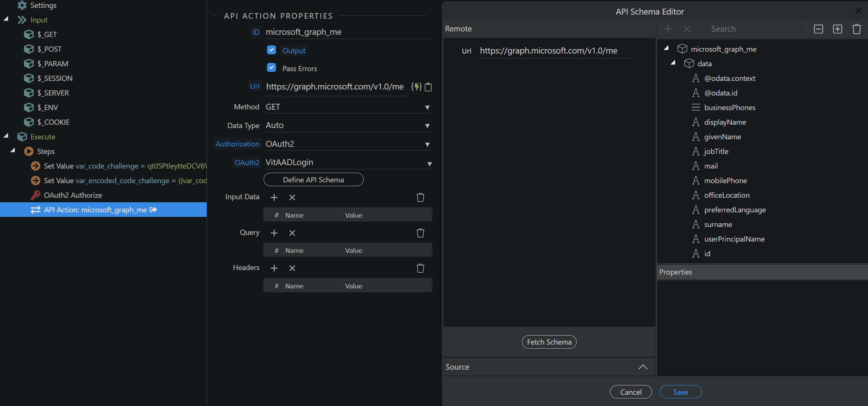Click the trash icon in the schema toolbar
This screenshot has height=406, width=868.
(857, 29)
